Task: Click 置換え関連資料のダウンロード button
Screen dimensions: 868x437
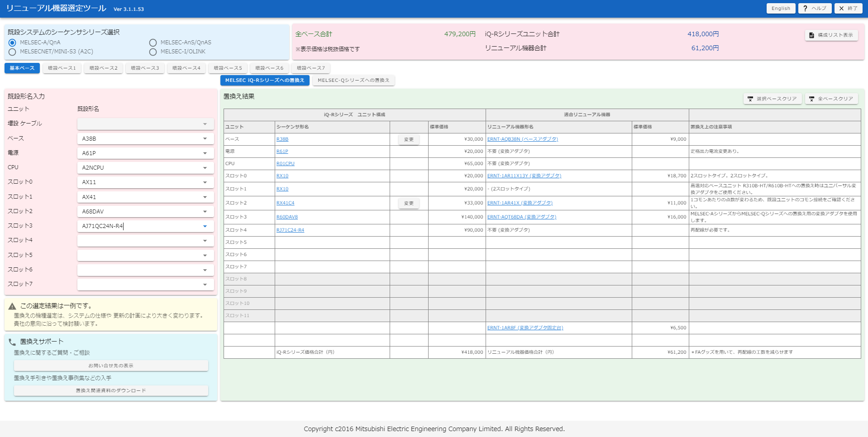Action: 111,390
